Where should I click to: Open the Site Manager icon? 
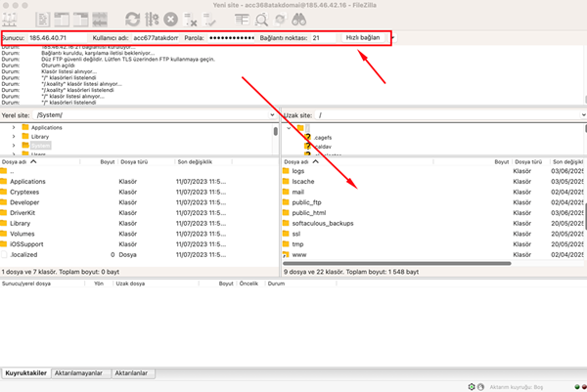(x=9, y=20)
